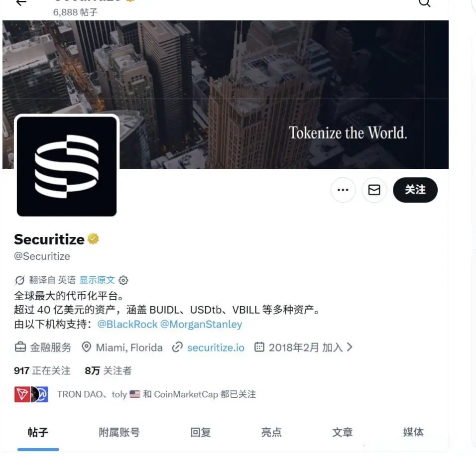Show original text via 显示原文
Image resolution: width=476 pixels, height=456 pixels.
coord(97,280)
